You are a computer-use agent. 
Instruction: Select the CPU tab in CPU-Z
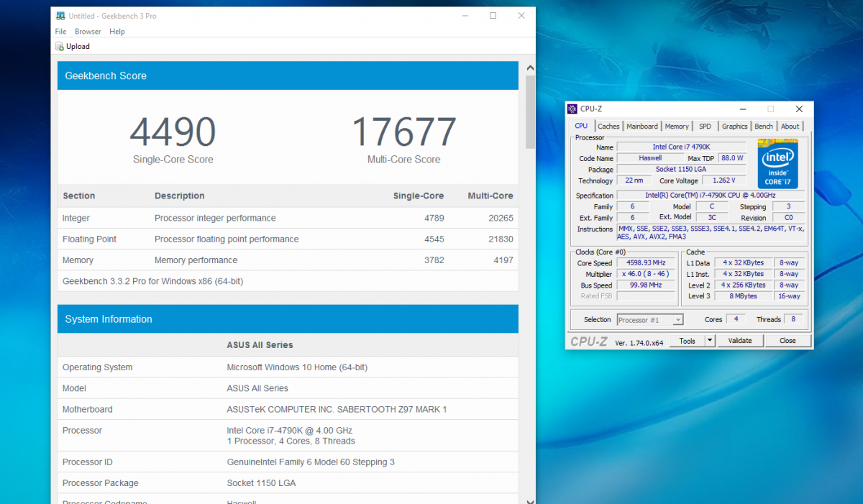click(581, 126)
